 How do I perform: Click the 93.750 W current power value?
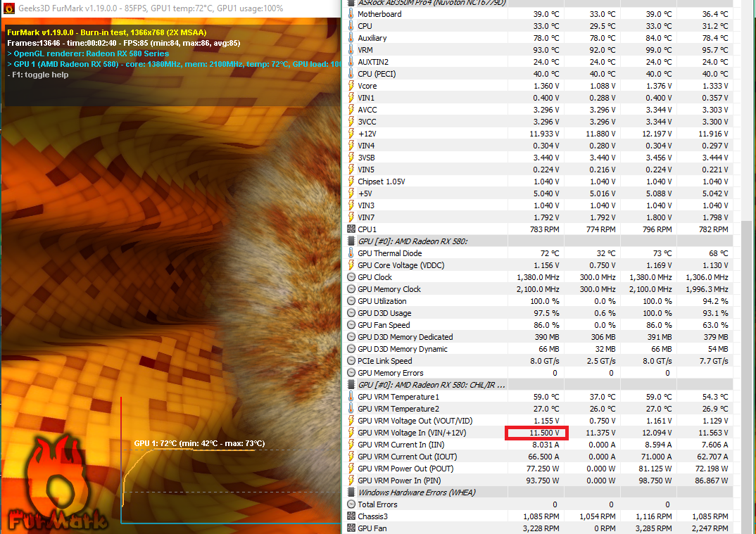pos(543,481)
